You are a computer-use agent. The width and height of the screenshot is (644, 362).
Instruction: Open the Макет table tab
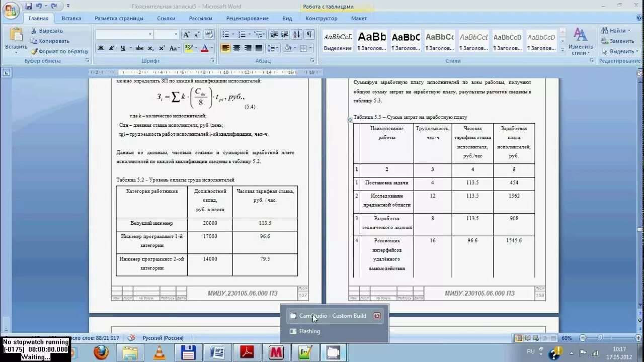(x=359, y=19)
